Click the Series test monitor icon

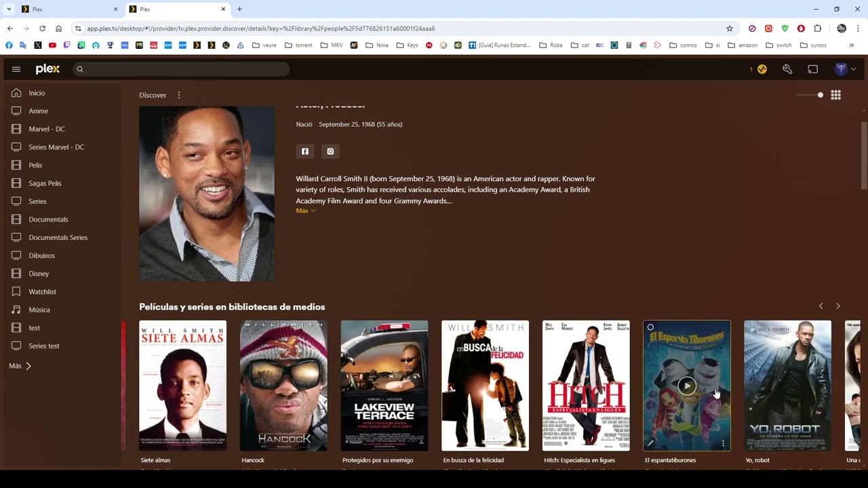(16, 346)
